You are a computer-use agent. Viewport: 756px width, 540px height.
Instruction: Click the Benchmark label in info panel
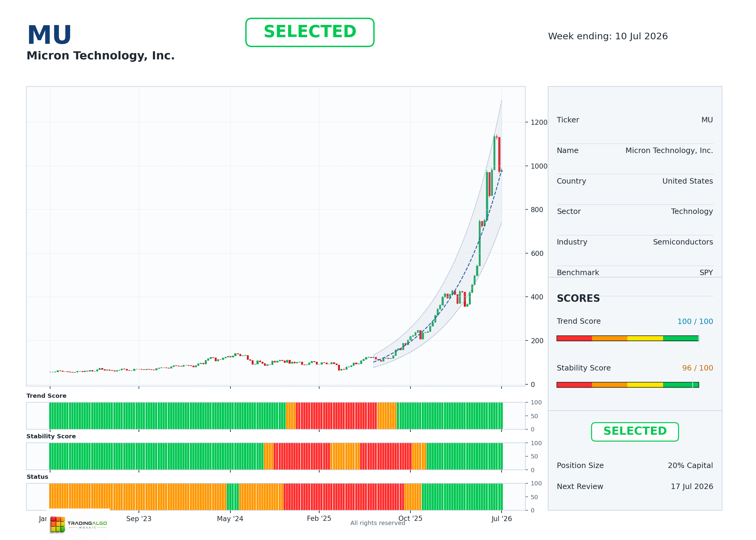pos(578,273)
